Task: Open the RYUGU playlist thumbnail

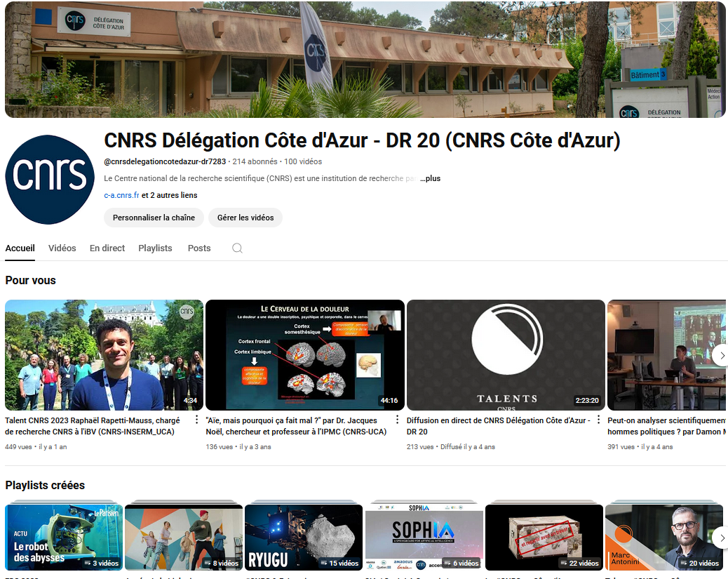Action: (304, 538)
